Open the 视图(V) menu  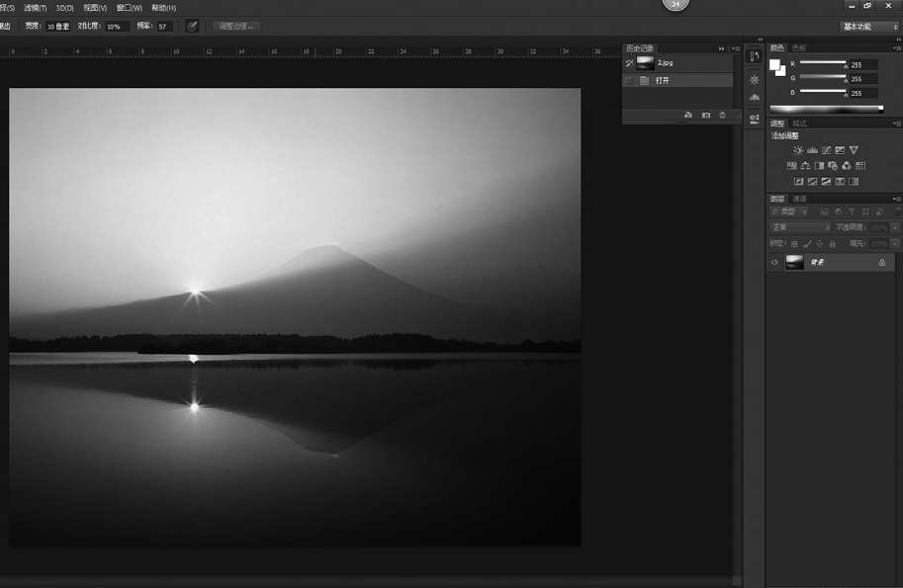[96, 8]
